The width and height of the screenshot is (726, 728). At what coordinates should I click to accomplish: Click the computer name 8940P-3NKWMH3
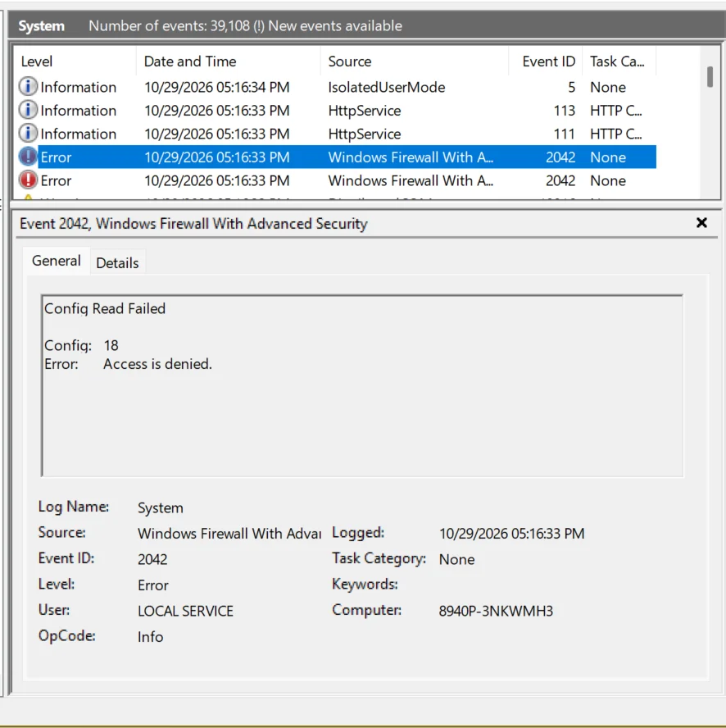[496, 611]
